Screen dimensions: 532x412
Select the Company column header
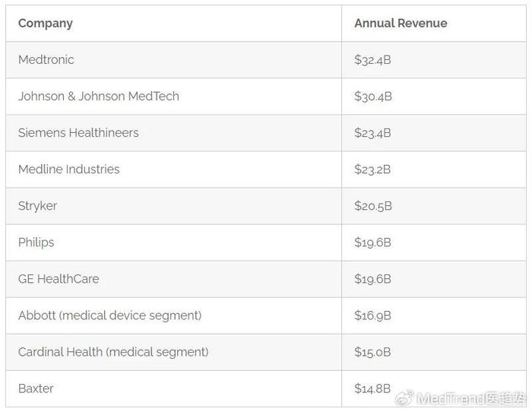pyautogui.click(x=46, y=23)
